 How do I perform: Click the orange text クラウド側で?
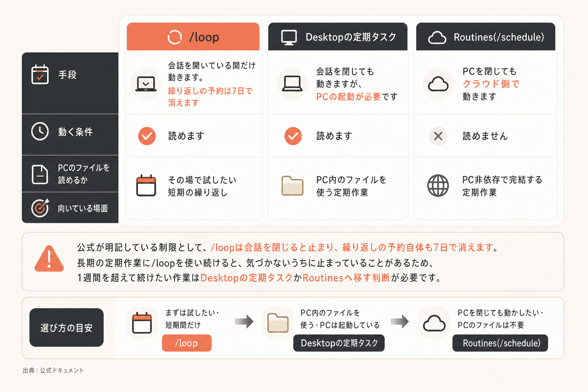[491, 84]
